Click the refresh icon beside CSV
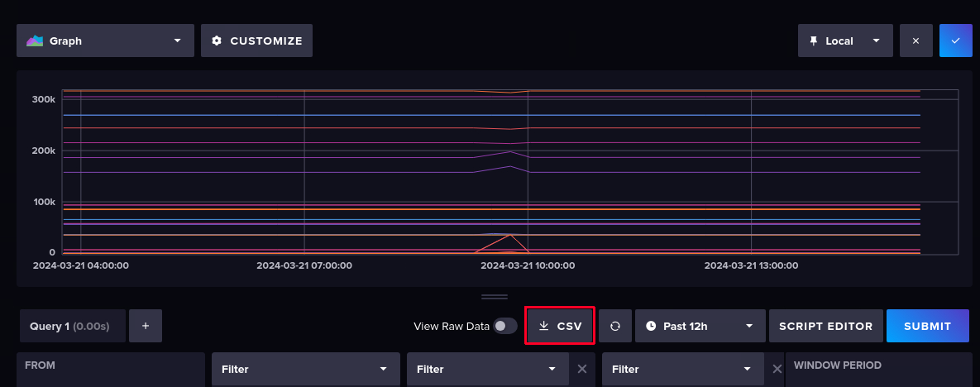Viewport: 980px width, 387px height. (x=615, y=326)
